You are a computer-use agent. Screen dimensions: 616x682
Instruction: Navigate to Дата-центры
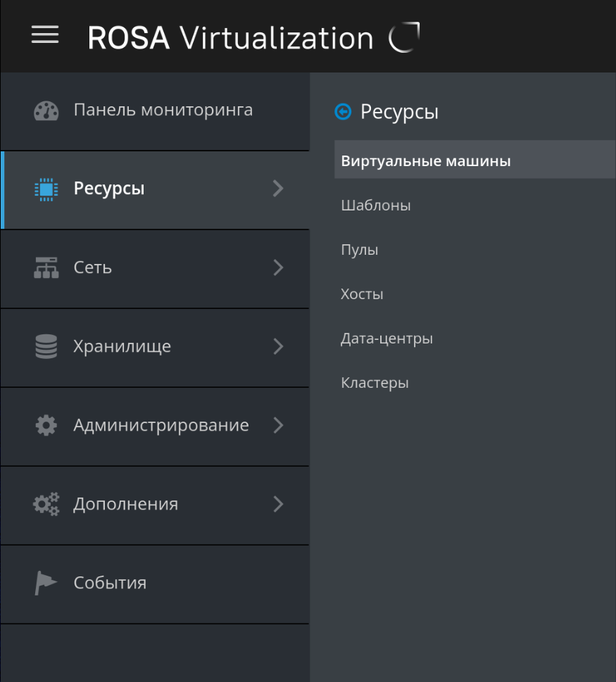coord(386,339)
